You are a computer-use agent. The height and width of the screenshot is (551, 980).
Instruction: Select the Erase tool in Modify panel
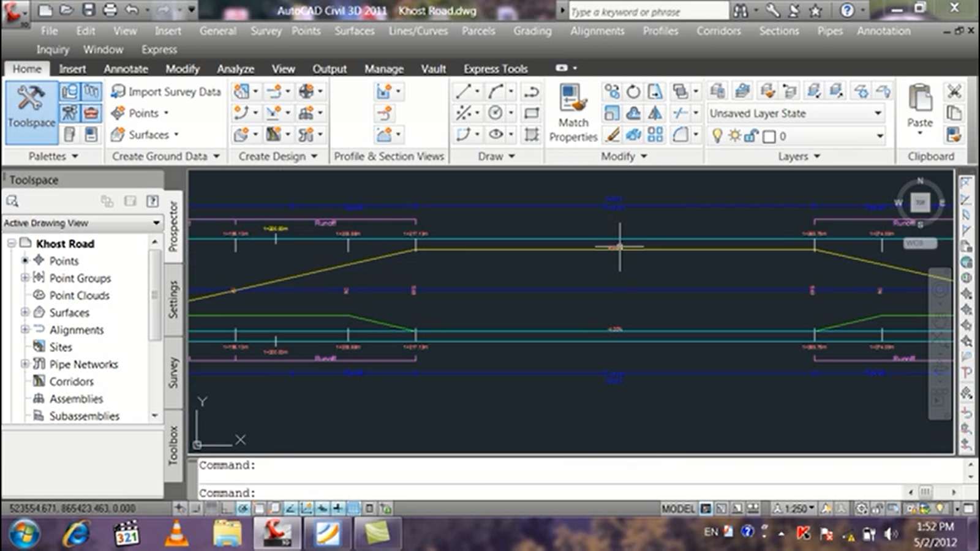pyautogui.click(x=612, y=136)
